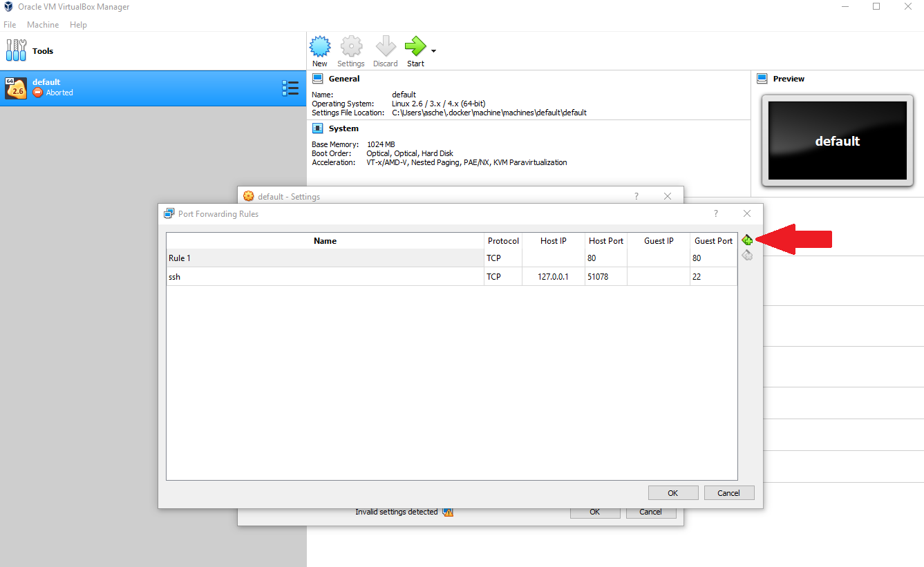Click the VirtualBox icon in title bar

pos(8,7)
